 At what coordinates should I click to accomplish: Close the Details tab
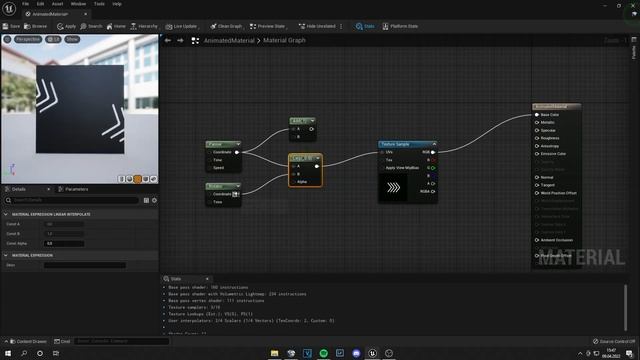pyautogui.click(x=48, y=189)
